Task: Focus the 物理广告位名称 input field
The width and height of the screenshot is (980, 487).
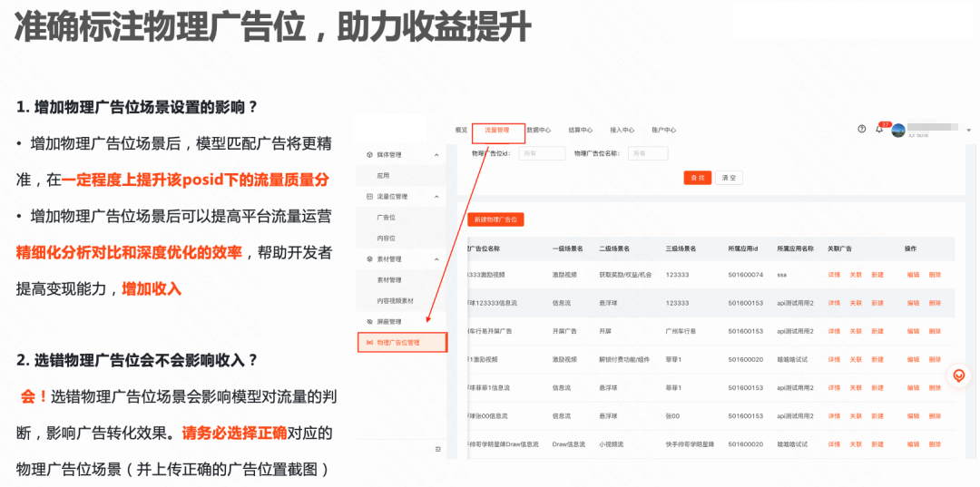Action: point(648,153)
